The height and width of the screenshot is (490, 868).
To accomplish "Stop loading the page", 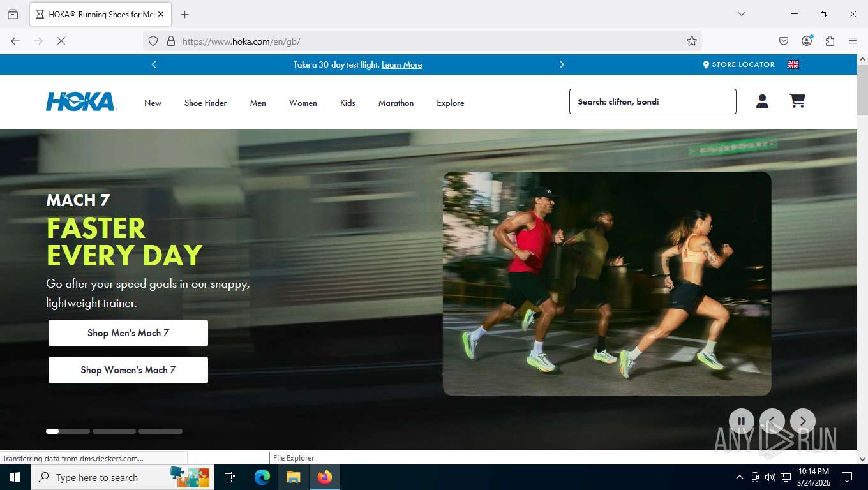I will click(61, 41).
